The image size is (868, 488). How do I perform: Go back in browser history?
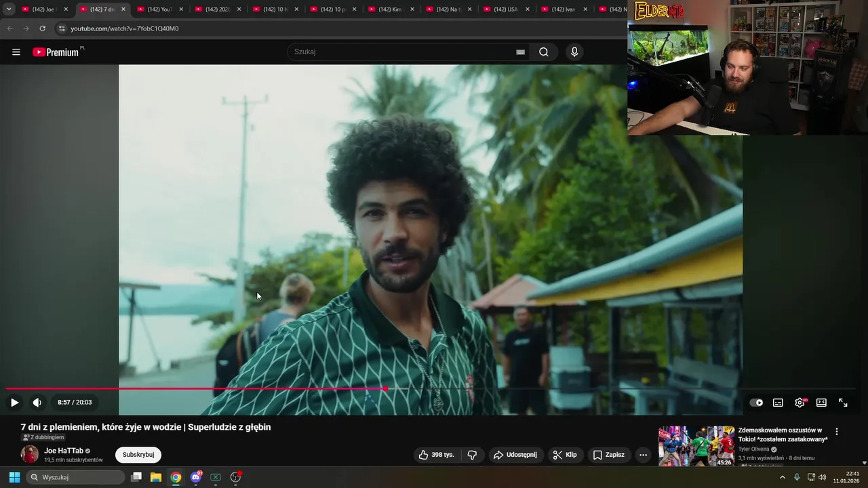click(x=9, y=28)
